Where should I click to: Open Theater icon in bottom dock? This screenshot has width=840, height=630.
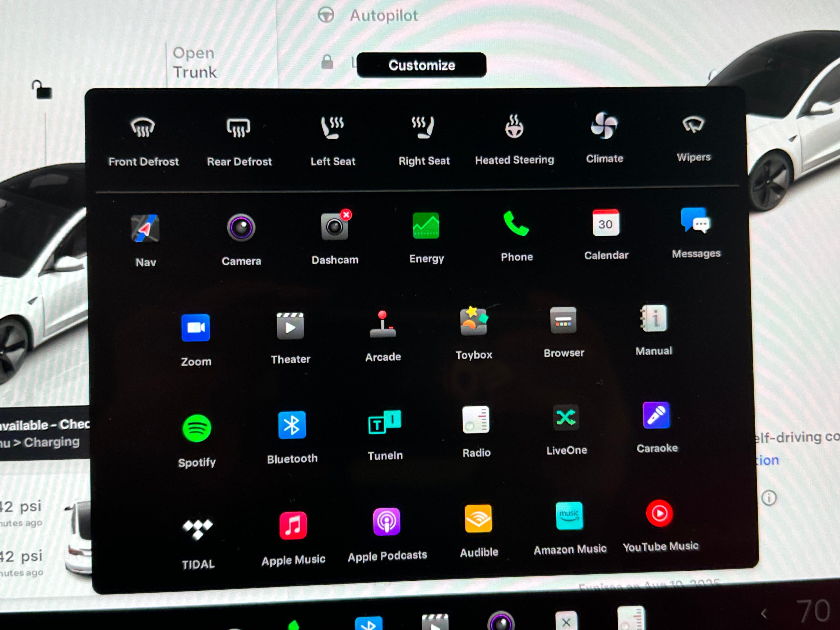click(435, 622)
